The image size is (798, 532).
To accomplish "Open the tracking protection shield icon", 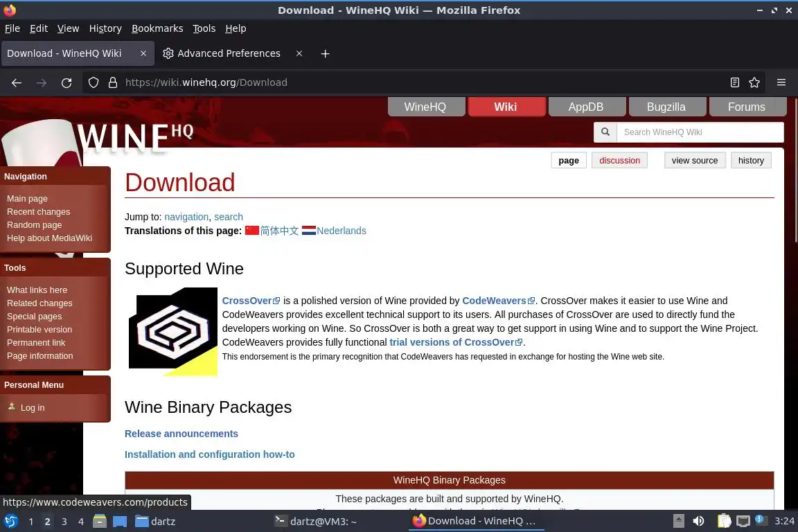I will pos(93,82).
